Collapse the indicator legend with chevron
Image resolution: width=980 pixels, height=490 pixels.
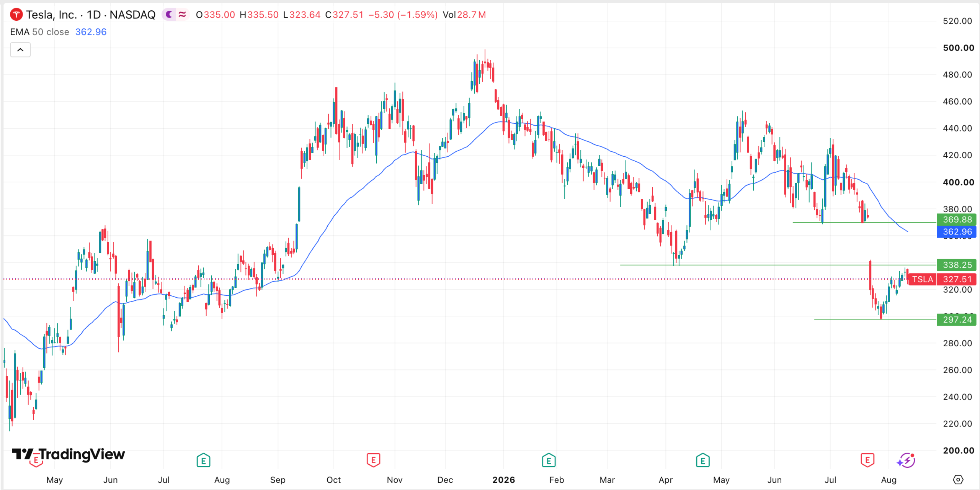(20, 50)
